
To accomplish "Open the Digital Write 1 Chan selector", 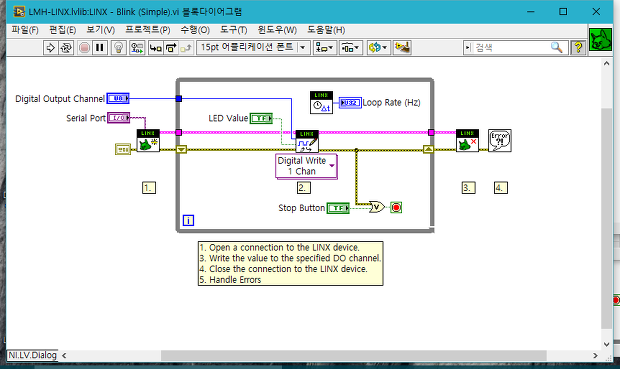I will [306, 166].
